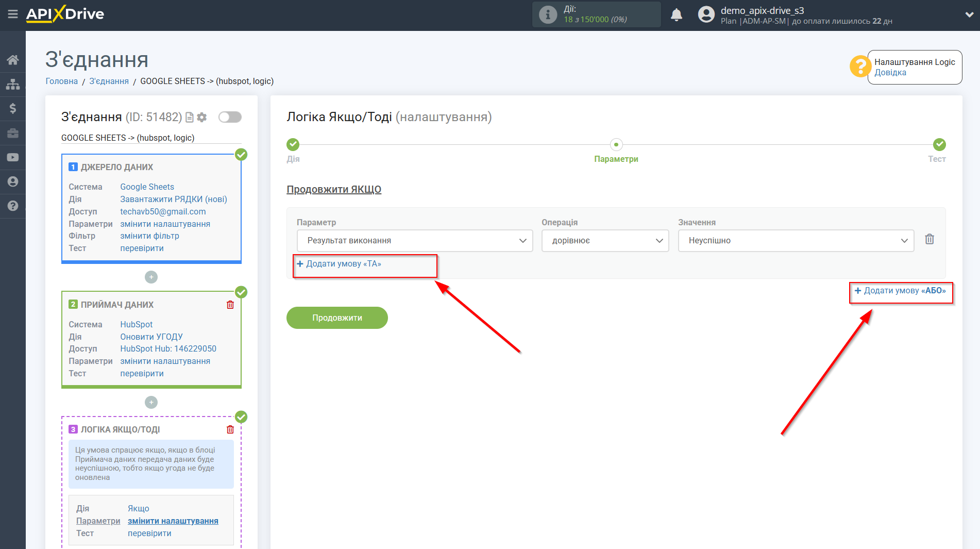The height and width of the screenshot is (549, 980).
Task: Click Оновити УГОДУ action link
Action: point(151,337)
